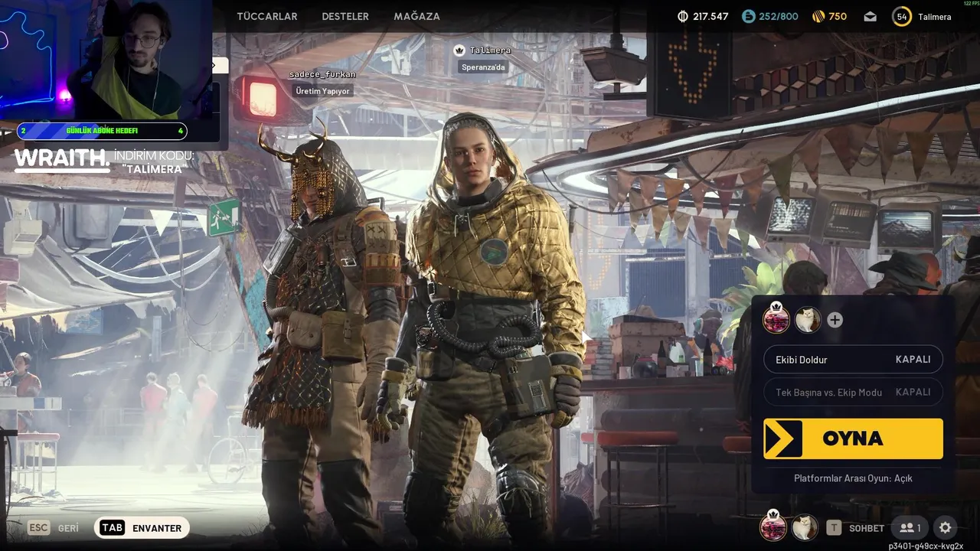Click the cat avatar in squad panel
The height and width of the screenshot is (551, 980).
pyautogui.click(x=808, y=320)
